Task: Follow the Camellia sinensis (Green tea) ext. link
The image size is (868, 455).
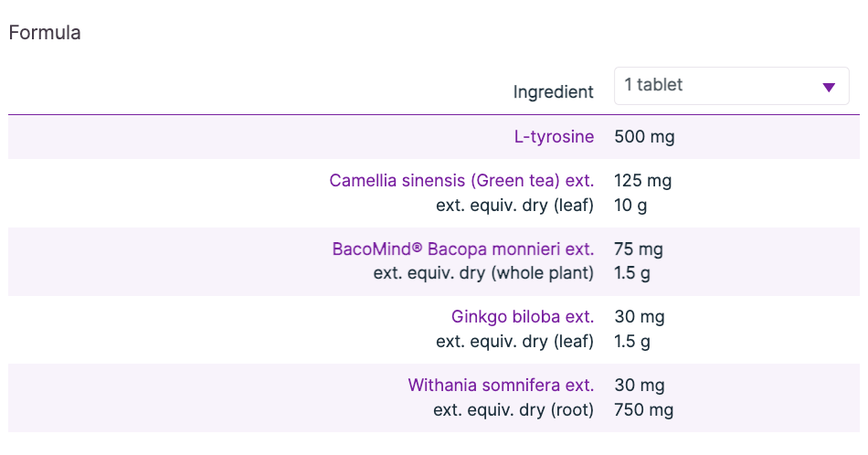Action: point(461,181)
